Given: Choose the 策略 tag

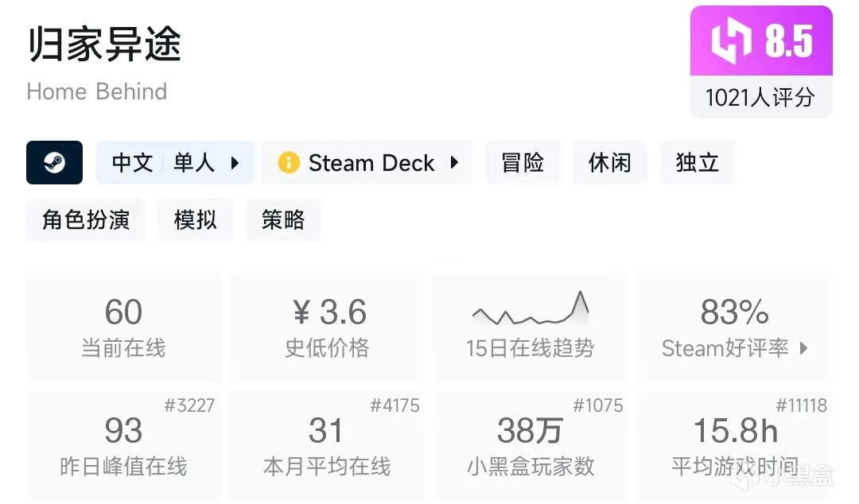Looking at the screenshot, I should click(283, 219).
